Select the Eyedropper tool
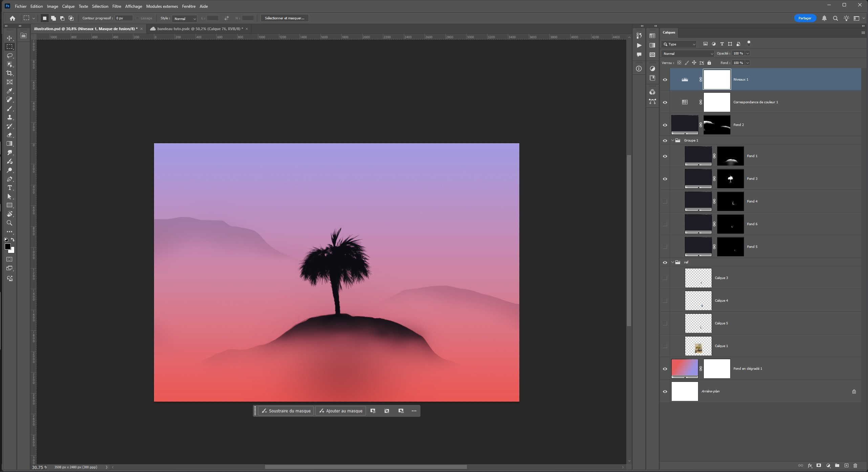This screenshot has width=868, height=472. [9, 91]
